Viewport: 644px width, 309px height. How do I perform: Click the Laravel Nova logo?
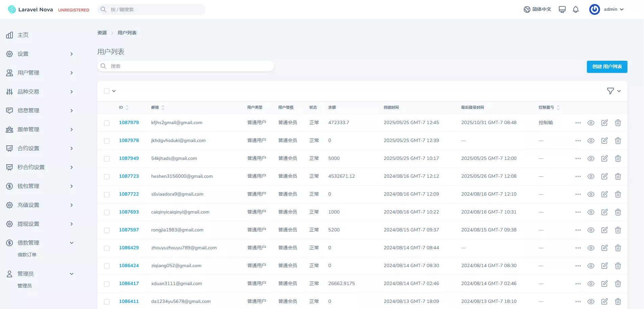30,9
